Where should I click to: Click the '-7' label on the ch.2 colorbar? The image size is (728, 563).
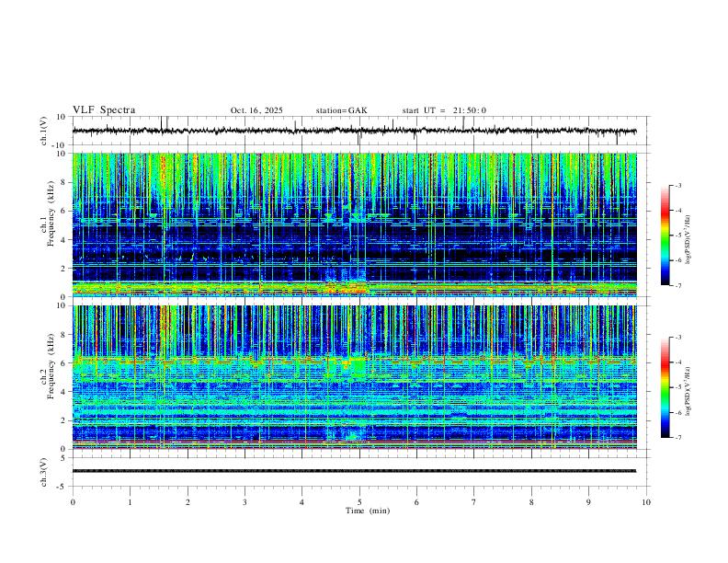click(677, 437)
